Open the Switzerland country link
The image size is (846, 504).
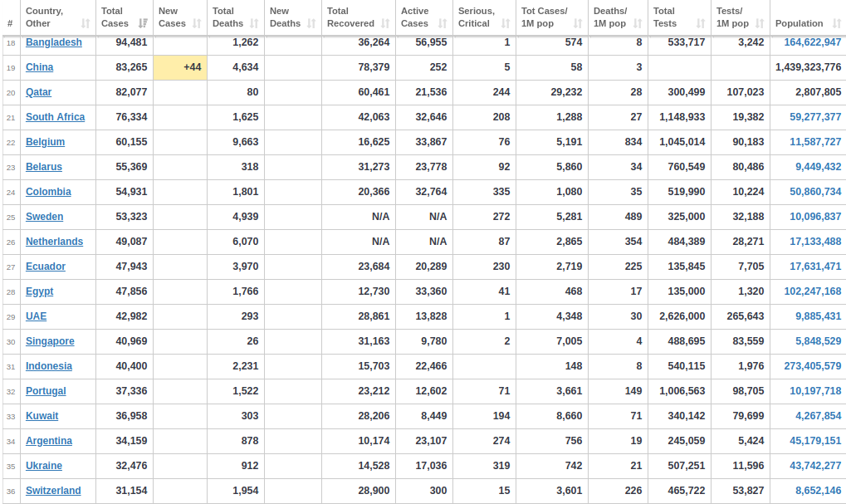53,491
